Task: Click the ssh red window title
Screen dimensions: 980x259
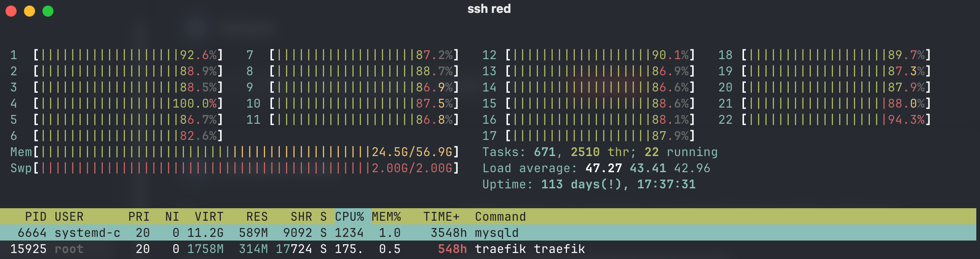Action: point(489,9)
